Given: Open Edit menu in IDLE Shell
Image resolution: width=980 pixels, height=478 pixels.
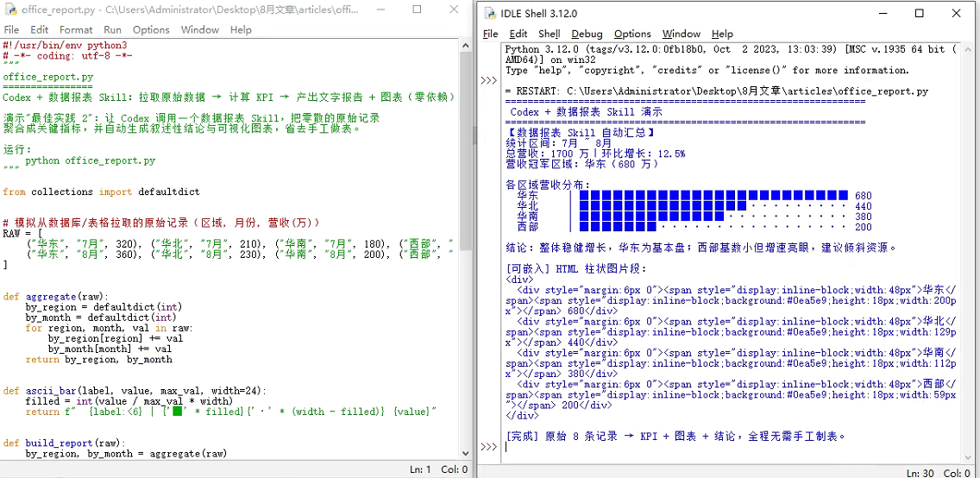Looking at the screenshot, I should tap(518, 34).
